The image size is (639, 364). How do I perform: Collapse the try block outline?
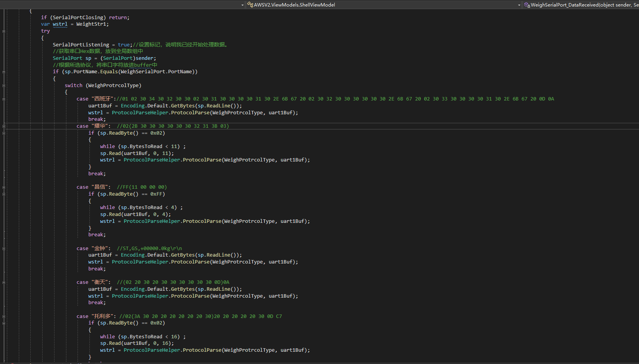coord(4,31)
